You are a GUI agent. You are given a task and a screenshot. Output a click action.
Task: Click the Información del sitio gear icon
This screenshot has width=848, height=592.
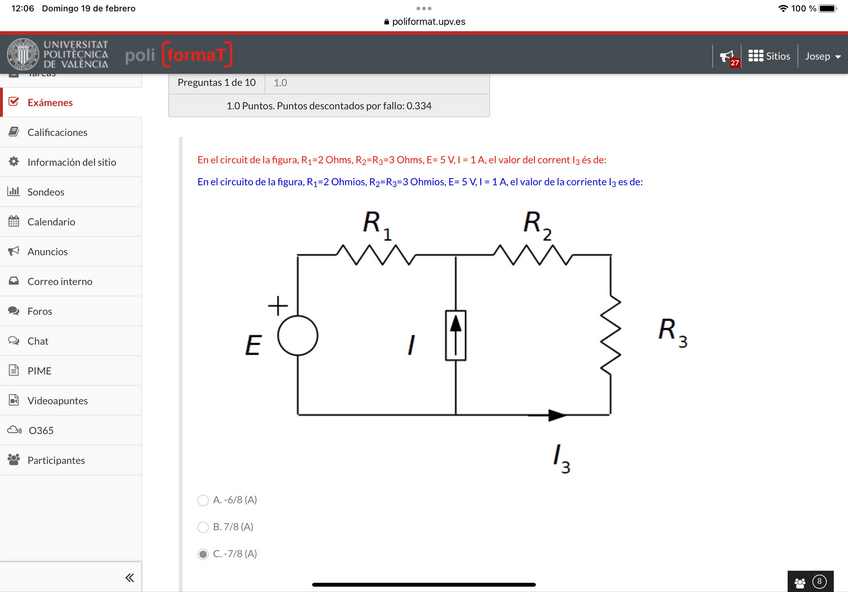tap(14, 162)
